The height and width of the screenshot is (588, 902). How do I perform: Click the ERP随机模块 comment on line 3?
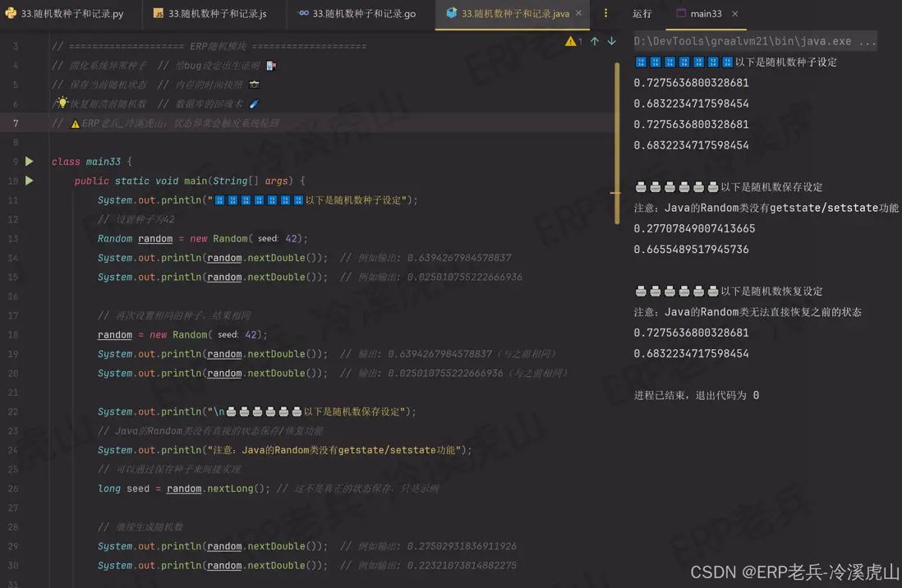(209, 46)
